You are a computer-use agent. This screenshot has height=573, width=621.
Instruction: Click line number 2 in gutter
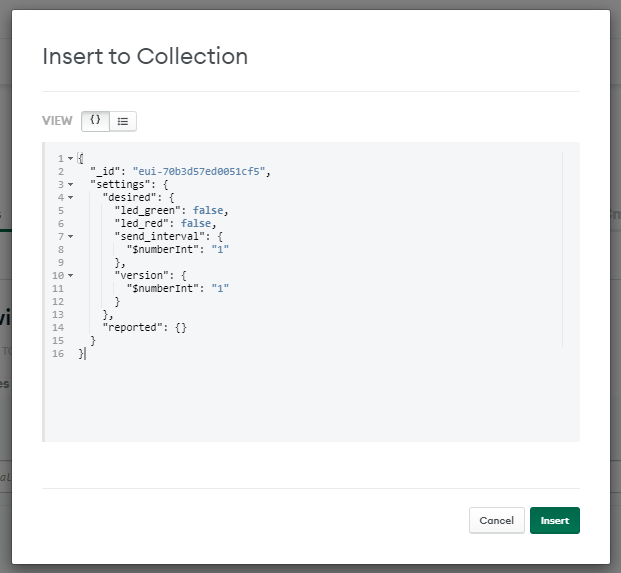(61, 171)
